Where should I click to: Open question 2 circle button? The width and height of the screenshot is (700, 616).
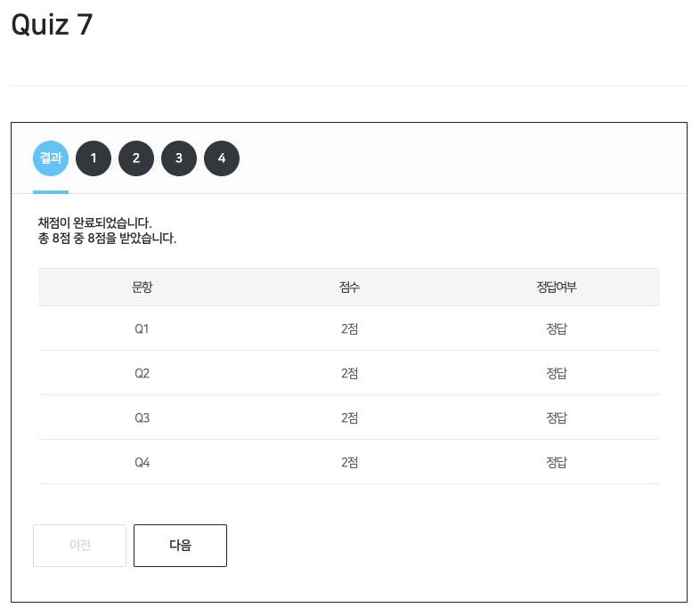click(x=136, y=158)
